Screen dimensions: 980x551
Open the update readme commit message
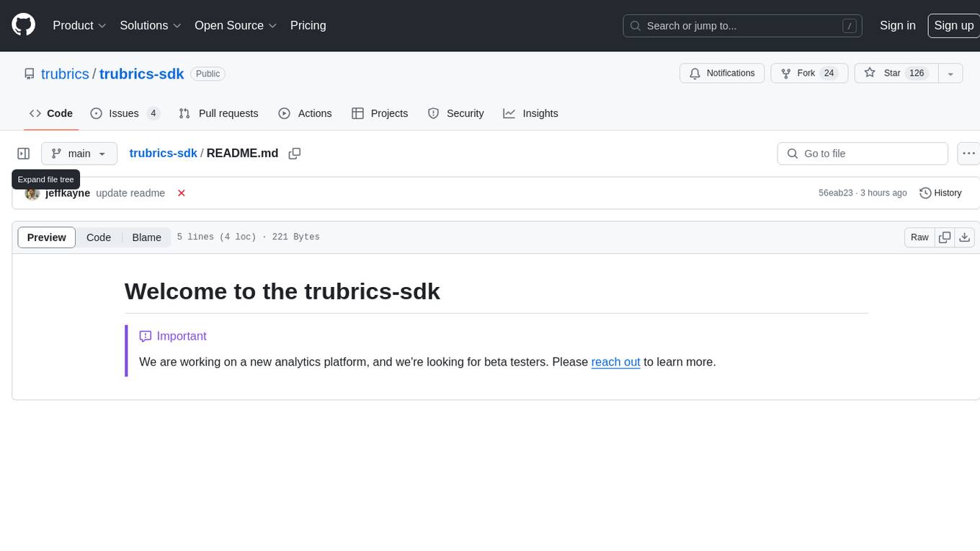(130, 193)
